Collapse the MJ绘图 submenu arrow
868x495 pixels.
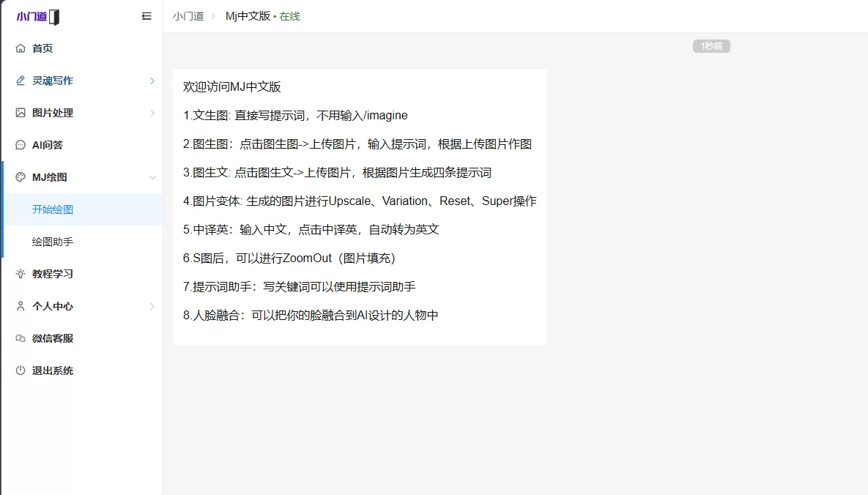(152, 177)
